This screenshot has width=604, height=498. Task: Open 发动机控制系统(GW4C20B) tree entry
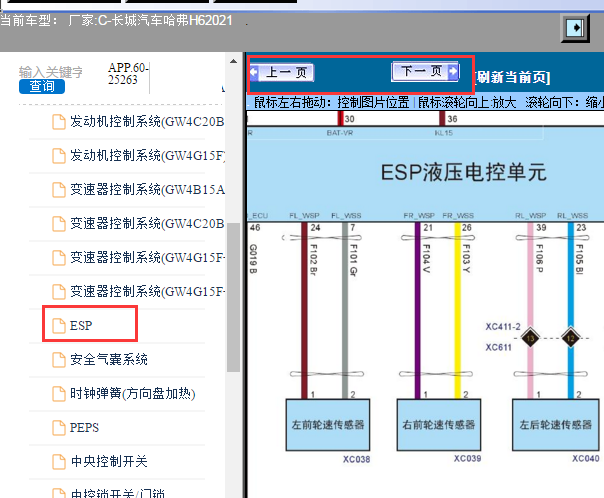(147, 122)
